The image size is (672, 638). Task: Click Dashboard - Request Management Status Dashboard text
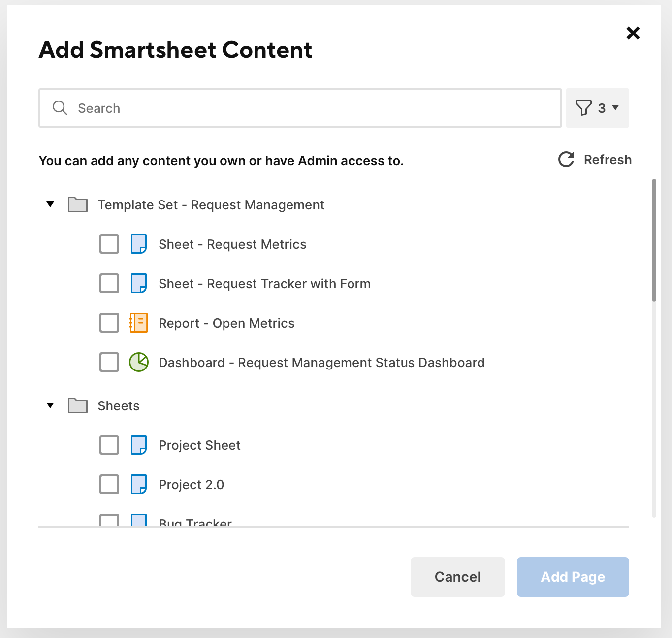[321, 363]
